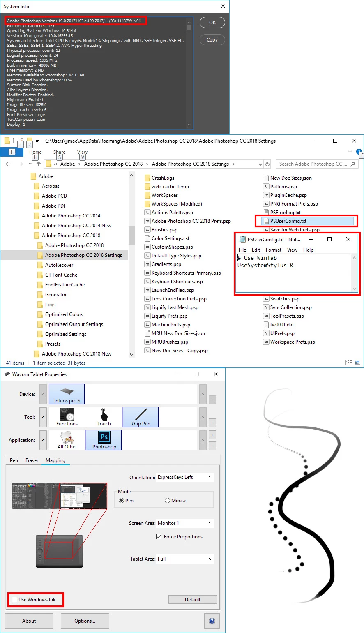This screenshot has height=633, width=364.
Task: Open recent locations dropdown arrow in Explorer
Action: [x=30, y=164]
